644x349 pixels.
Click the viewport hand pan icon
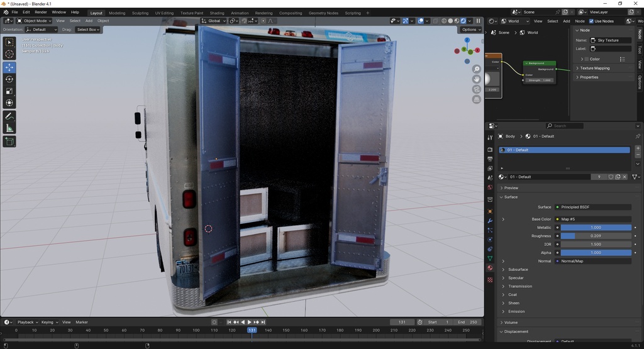tap(477, 79)
